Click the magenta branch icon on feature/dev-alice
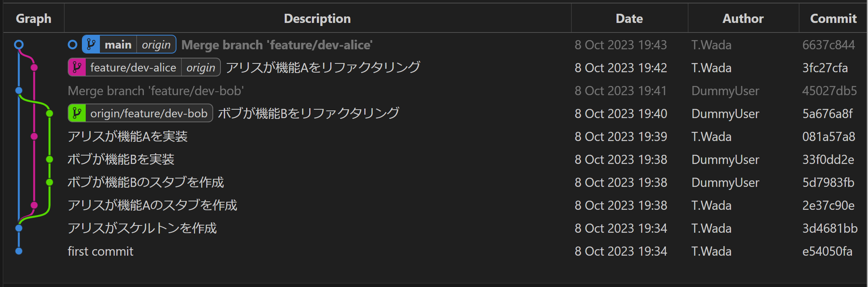This screenshot has height=287, width=868. point(77,68)
